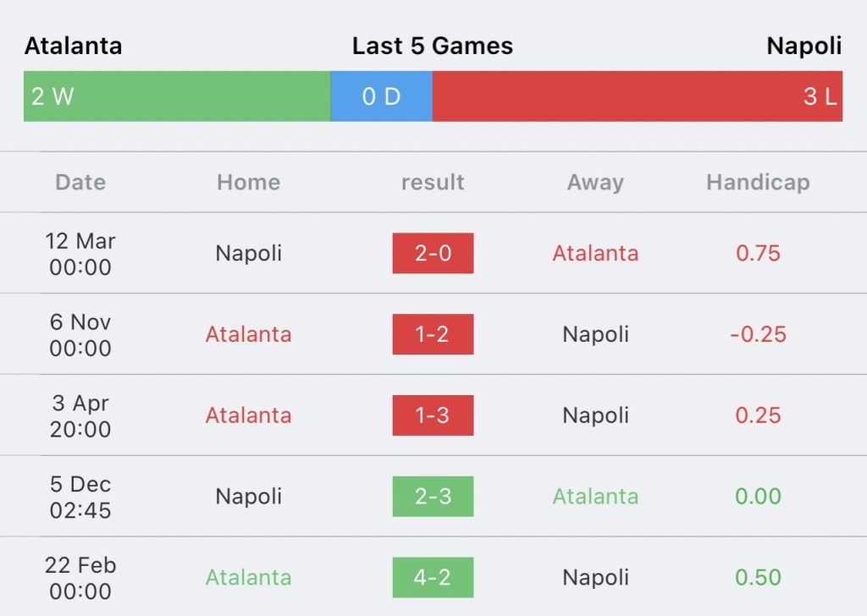Select Atalanta away link in 12 Mar row

pos(595,253)
